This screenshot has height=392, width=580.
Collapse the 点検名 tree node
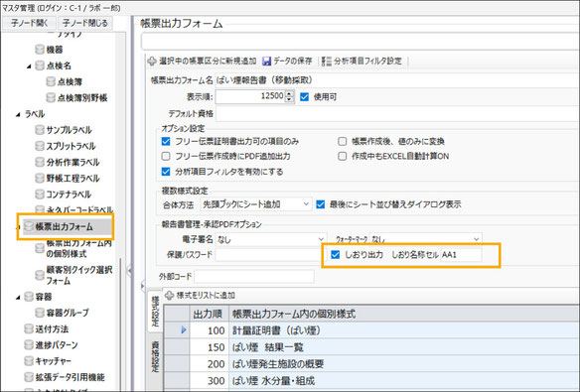(x=29, y=66)
